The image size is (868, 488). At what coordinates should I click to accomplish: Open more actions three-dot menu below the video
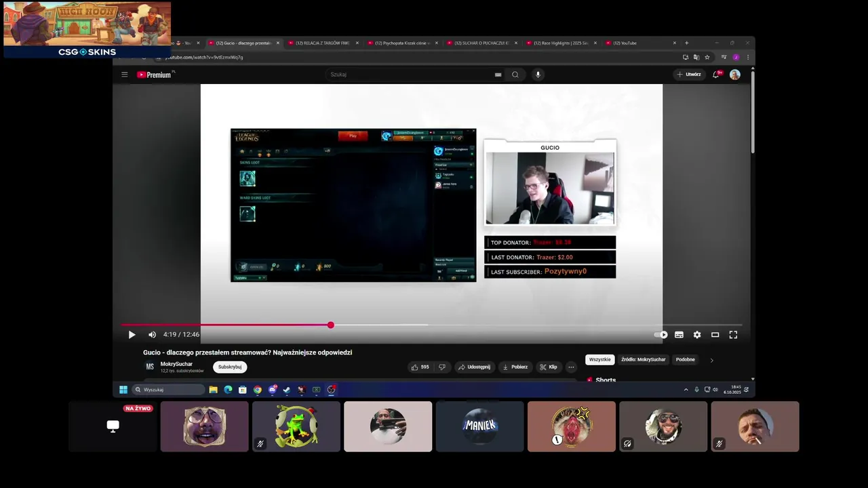571,367
